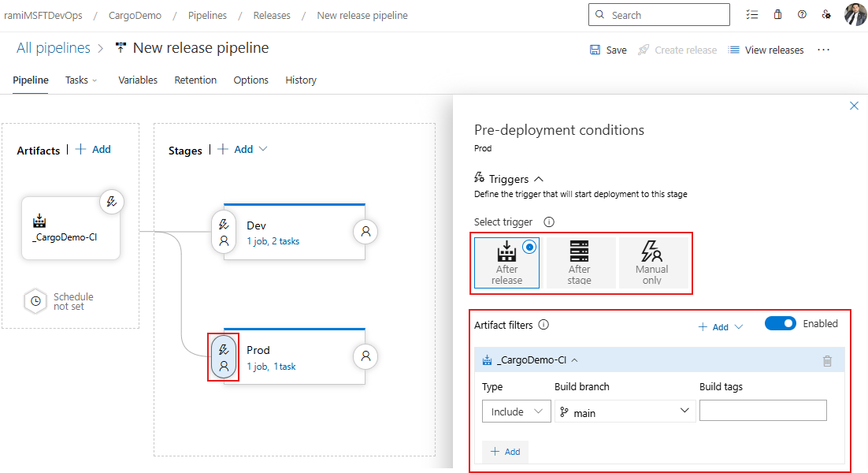Open the Build branch dropdown showing main
This screenshot has width=868, height=473.
click(625, 411)
